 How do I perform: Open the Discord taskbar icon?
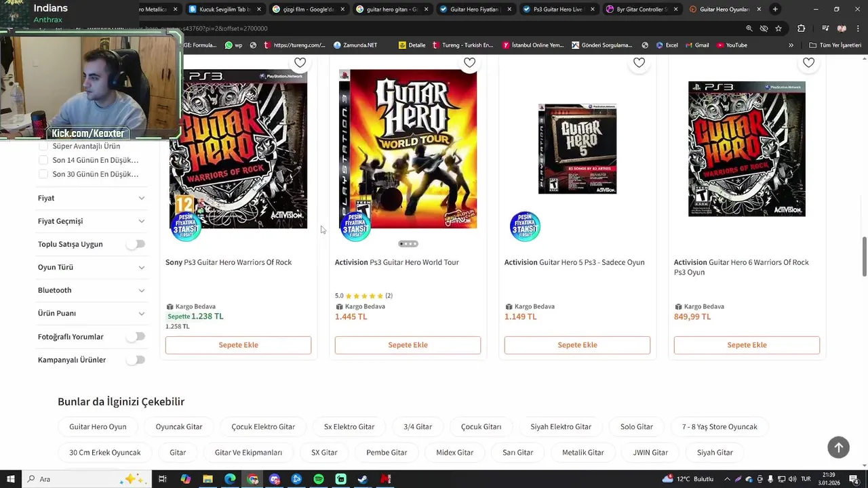[275, 479]
